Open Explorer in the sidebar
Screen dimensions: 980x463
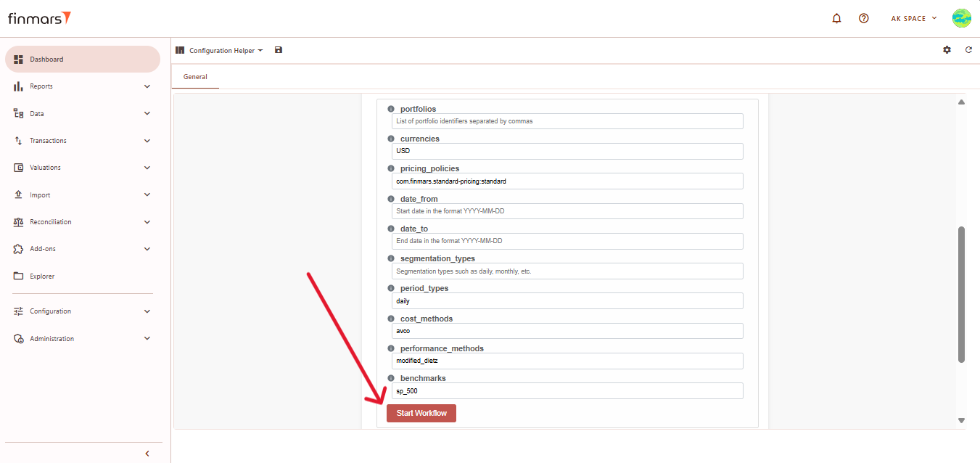click(42, 276)
